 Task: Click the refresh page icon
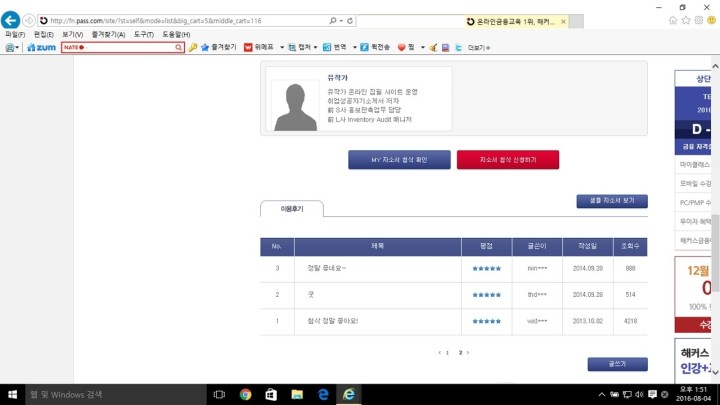(x=350, y=21)
